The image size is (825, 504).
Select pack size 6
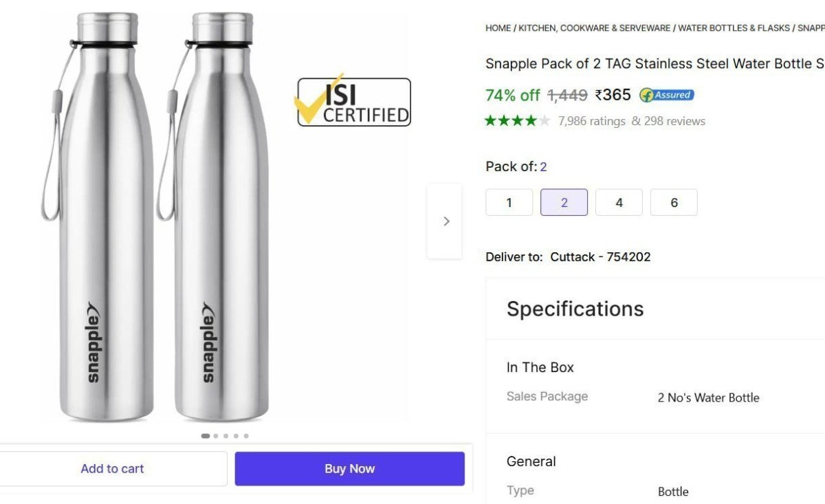[x=674, y=202]
